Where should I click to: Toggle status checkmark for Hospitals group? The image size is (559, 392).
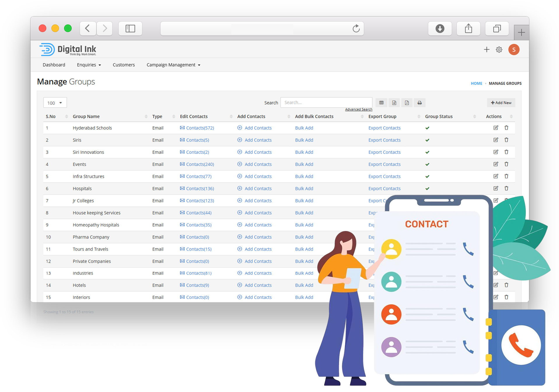[427, 189]
